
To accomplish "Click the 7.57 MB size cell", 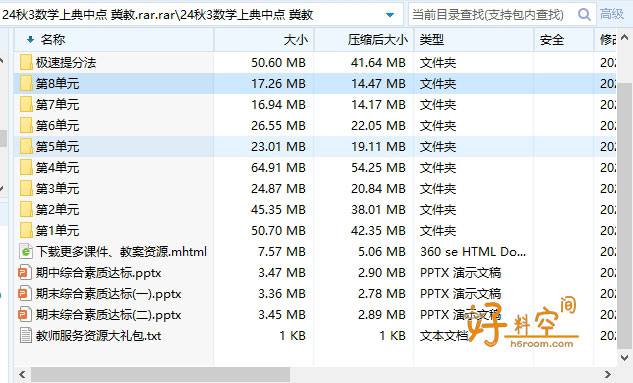I will (x=282, y=251).
